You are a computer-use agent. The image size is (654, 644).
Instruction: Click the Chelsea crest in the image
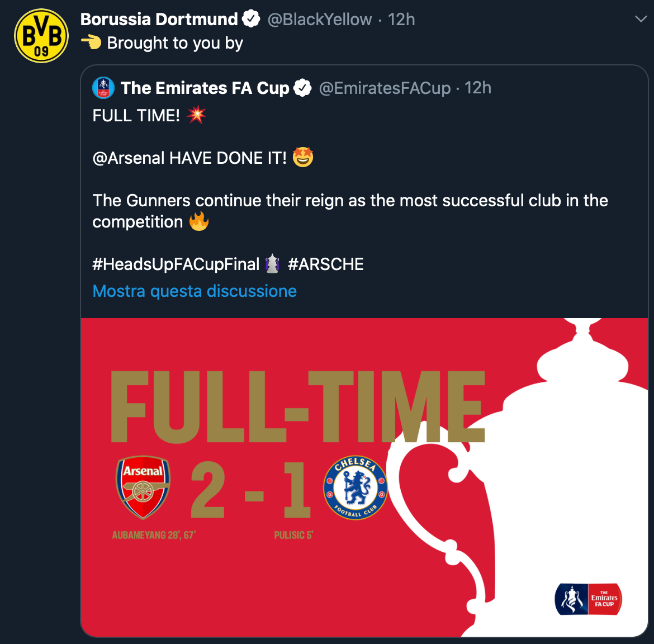click(355, 487)
